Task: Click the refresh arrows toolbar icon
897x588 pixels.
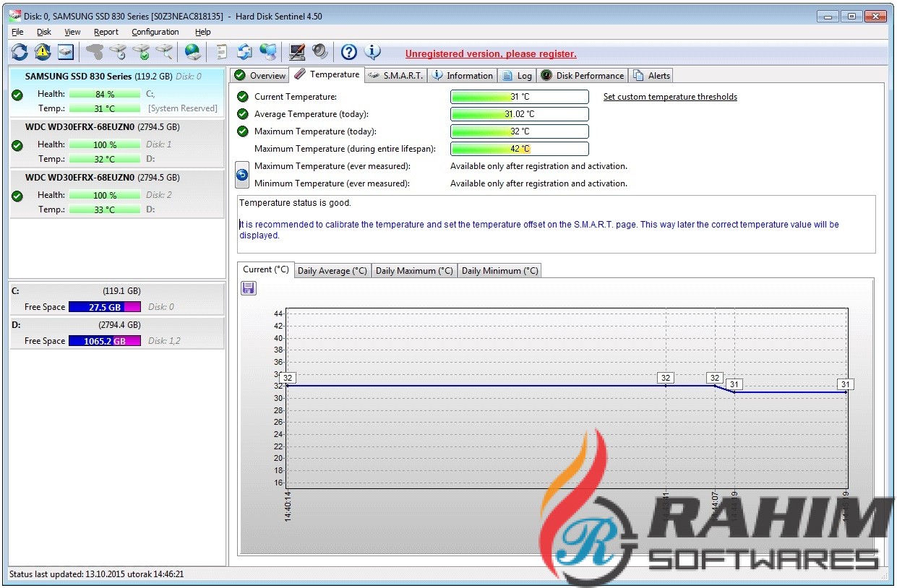Action: coord(20,52)
